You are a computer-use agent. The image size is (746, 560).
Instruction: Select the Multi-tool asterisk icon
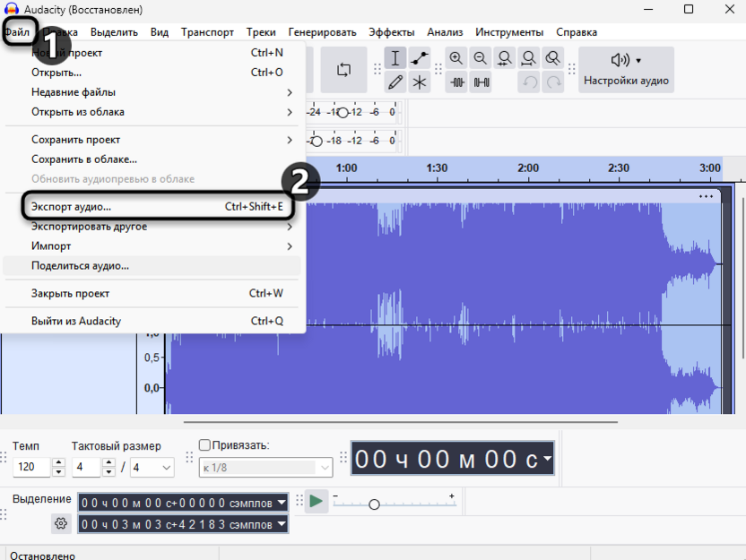(419, 82)
